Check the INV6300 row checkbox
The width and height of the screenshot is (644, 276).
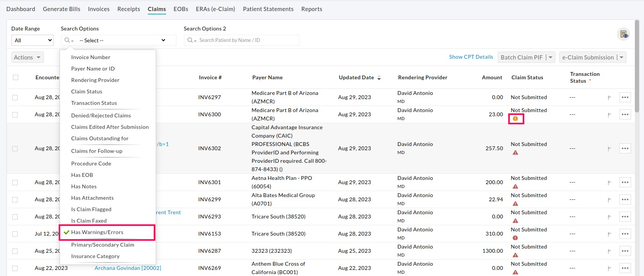coord(15,115)
